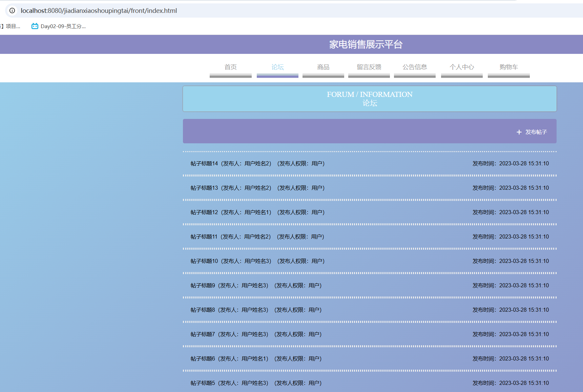Viewport: 583px width, 392px height.
Task: Click 发布时间 of 帖子标题8 row
Action: [x=511, y=310]
